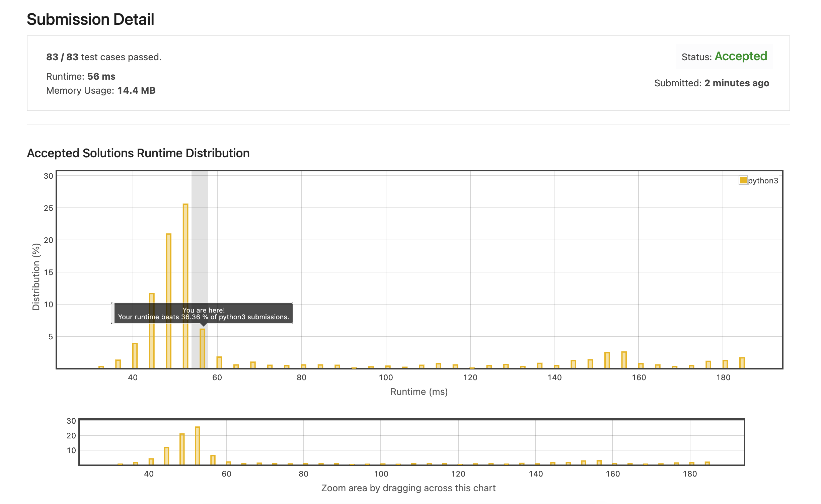Click the bar at 40 ms in the main chart
Viewport: 821px width, 504px height.
pyautogui.click(x=135, y=355)
